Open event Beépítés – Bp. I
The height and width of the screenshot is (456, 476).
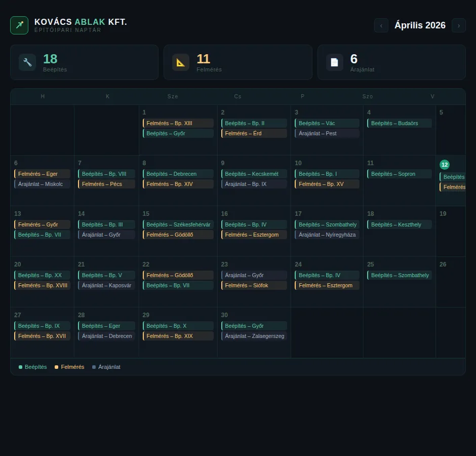[327, 174]
